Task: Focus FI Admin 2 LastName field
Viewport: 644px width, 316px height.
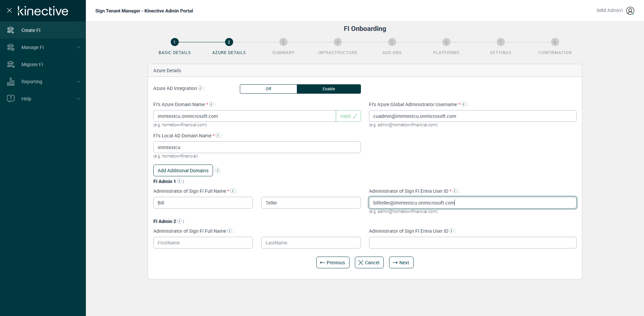Action: pyautogui.click(x=311, y=243)
